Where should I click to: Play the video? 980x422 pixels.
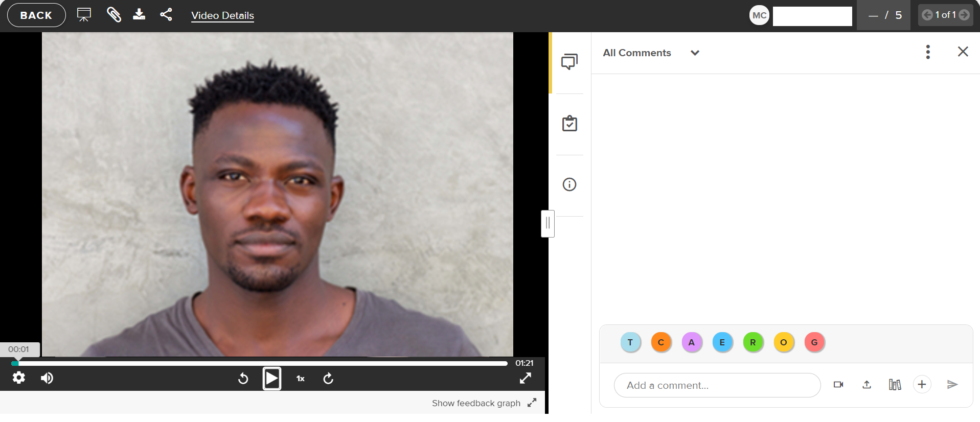(x=272, y=379)
